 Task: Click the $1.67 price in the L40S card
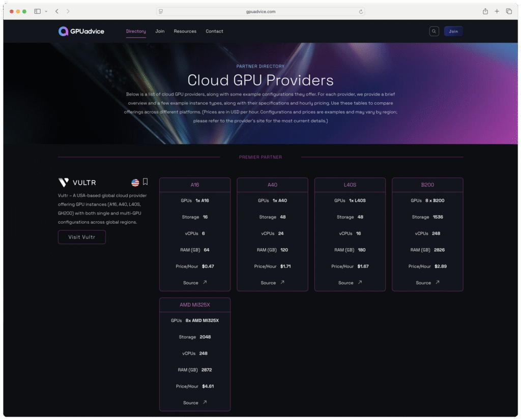363,266
